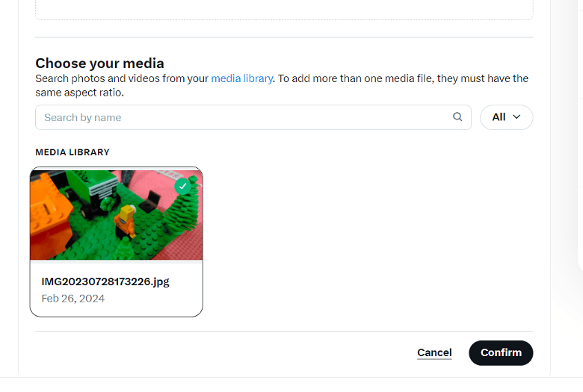This screenshot has height=392, width=583.
Task: Click the magnifying glass search icon
Action: click(x=457, y=117)
